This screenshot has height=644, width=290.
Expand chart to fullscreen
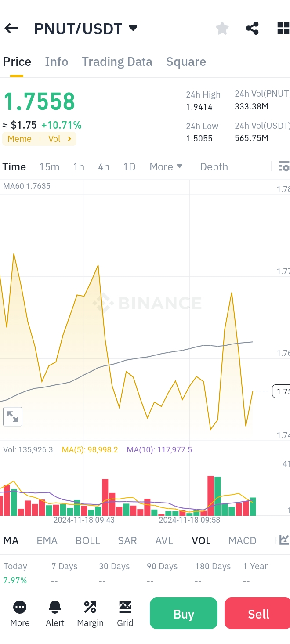click(x=13, y=416)
